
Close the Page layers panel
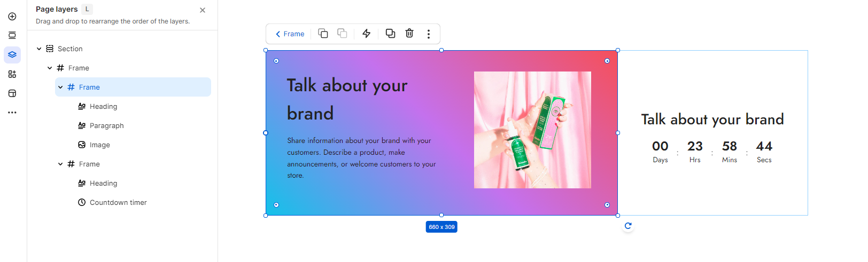(203, 10)
